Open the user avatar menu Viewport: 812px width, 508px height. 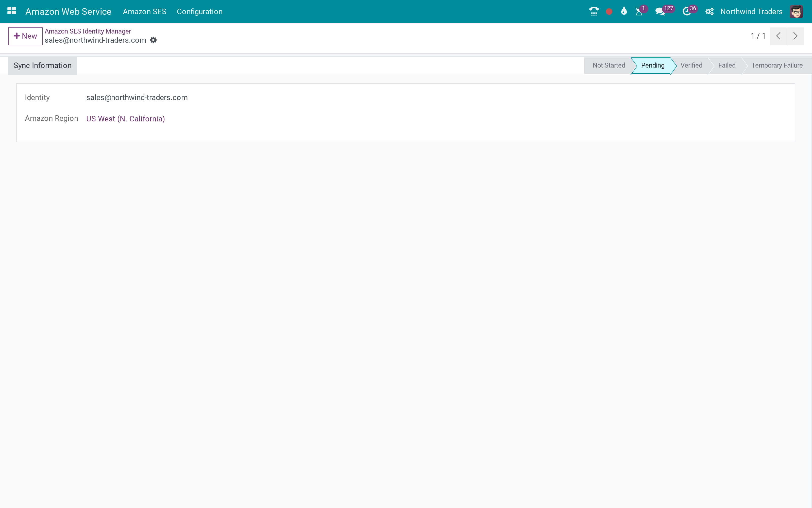(x=796, y=12)
